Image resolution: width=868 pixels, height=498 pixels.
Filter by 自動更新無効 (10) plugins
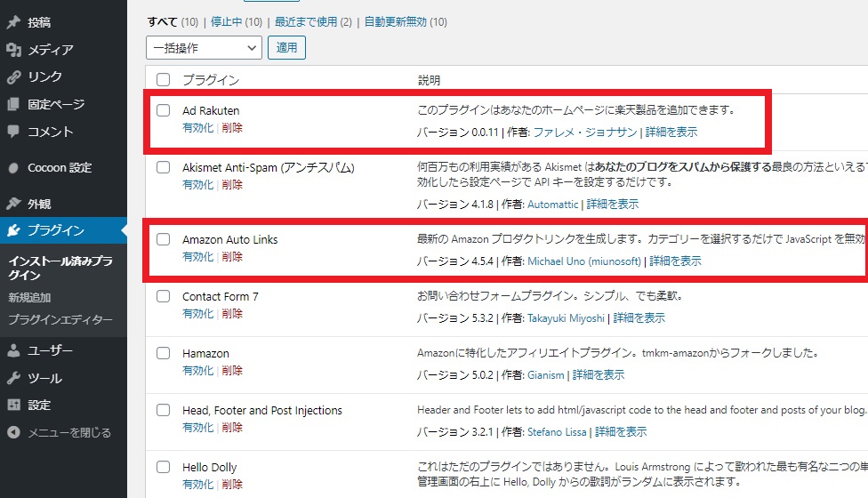click(406, 22)
